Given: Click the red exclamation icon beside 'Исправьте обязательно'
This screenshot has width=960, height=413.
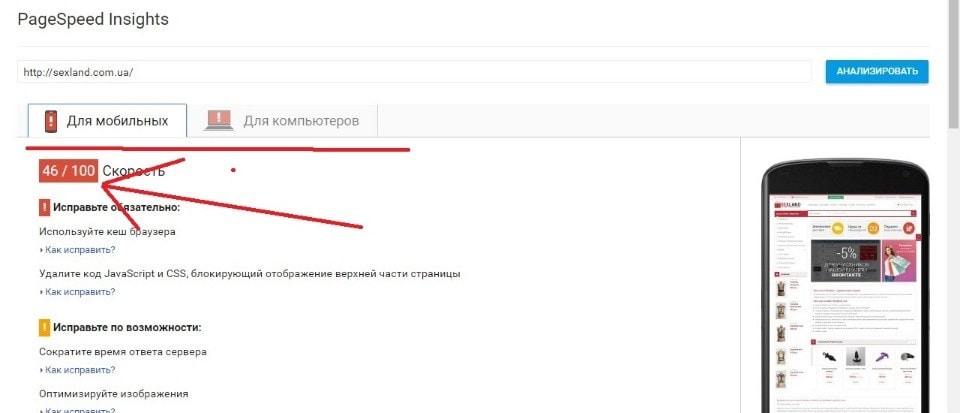Looking at the screenshot, I should (x=45, y=207).
